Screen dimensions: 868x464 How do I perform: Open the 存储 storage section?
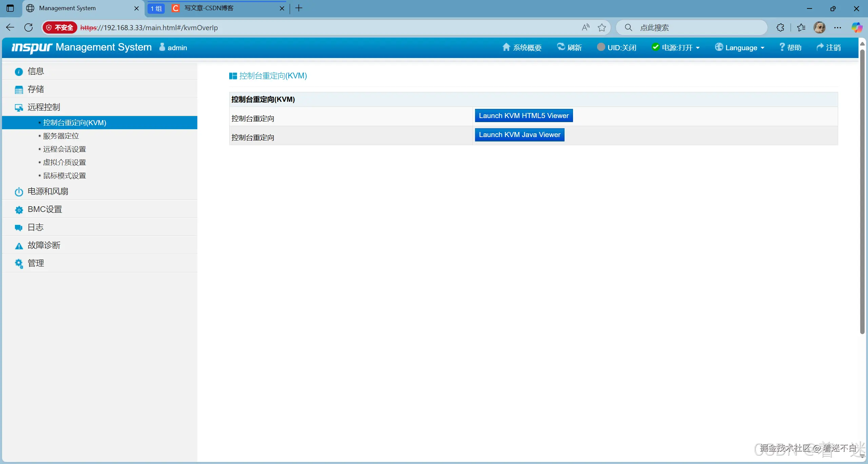pos(36,89)
